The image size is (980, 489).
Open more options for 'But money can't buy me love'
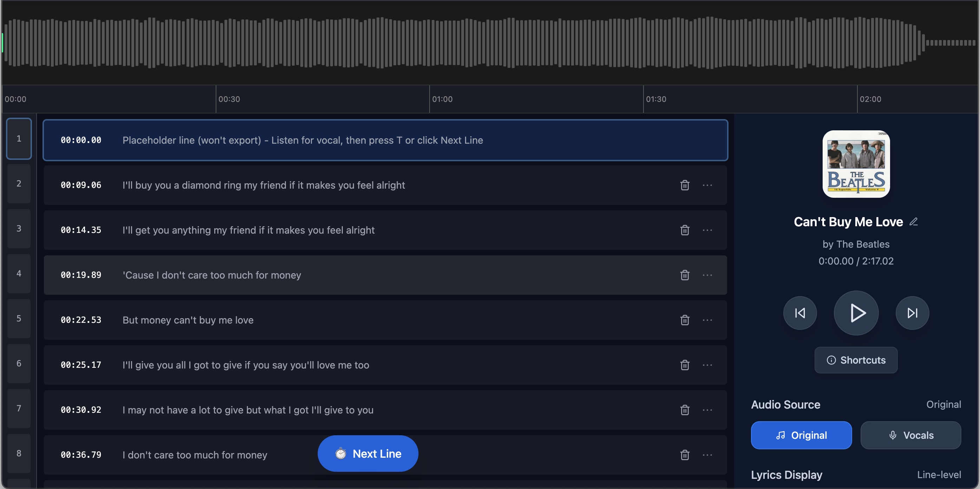coord(707,320)
